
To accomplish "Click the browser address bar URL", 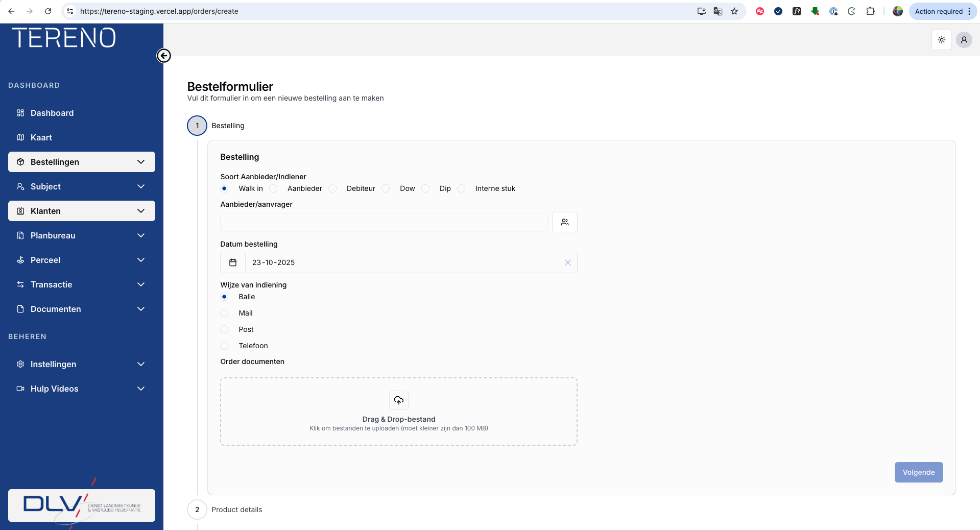I will point(159,11).
